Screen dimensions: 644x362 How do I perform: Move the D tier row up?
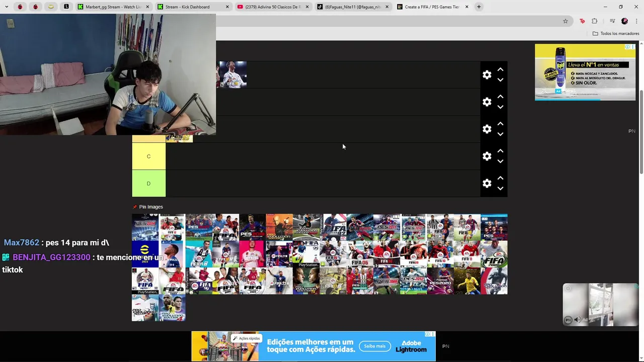[x=500, y=178]
